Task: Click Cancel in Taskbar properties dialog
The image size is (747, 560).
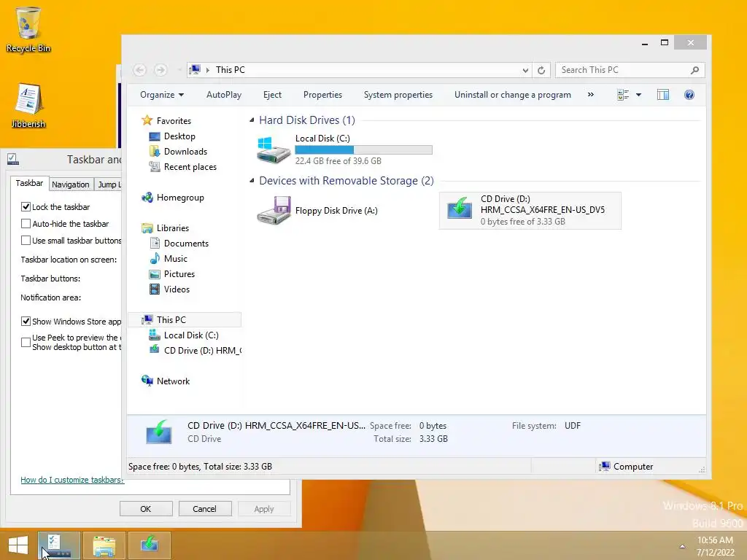Action: 204,508
